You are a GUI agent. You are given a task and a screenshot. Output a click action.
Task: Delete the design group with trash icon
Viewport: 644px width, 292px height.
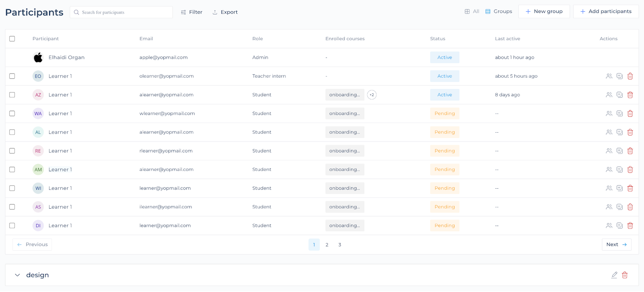tap(625, 275)
